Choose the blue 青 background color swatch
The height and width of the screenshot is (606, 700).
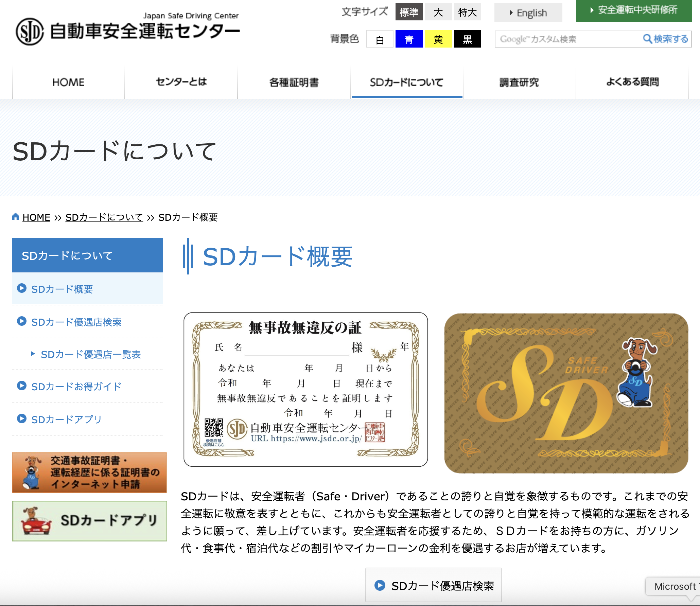click(x=409, y=39)
